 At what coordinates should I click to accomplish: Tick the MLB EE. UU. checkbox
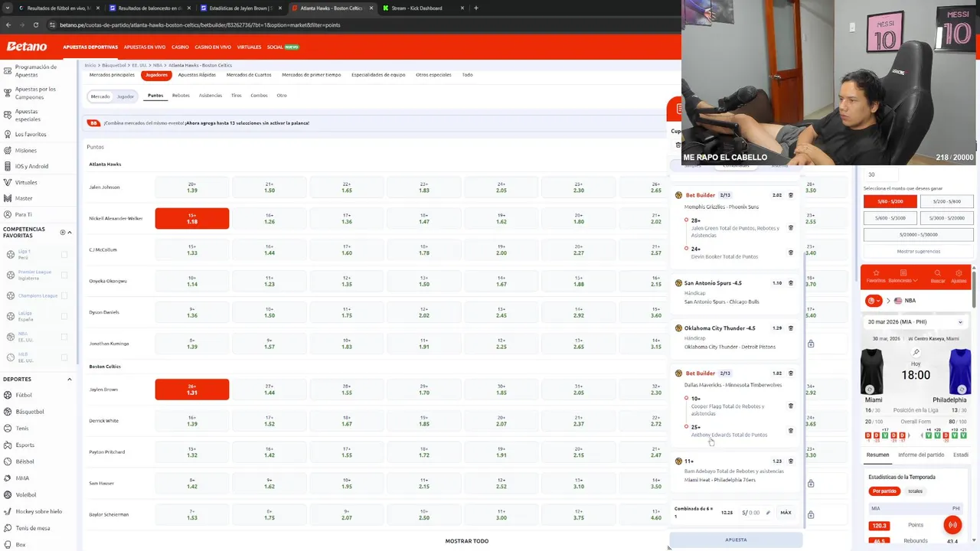point(64,357)
